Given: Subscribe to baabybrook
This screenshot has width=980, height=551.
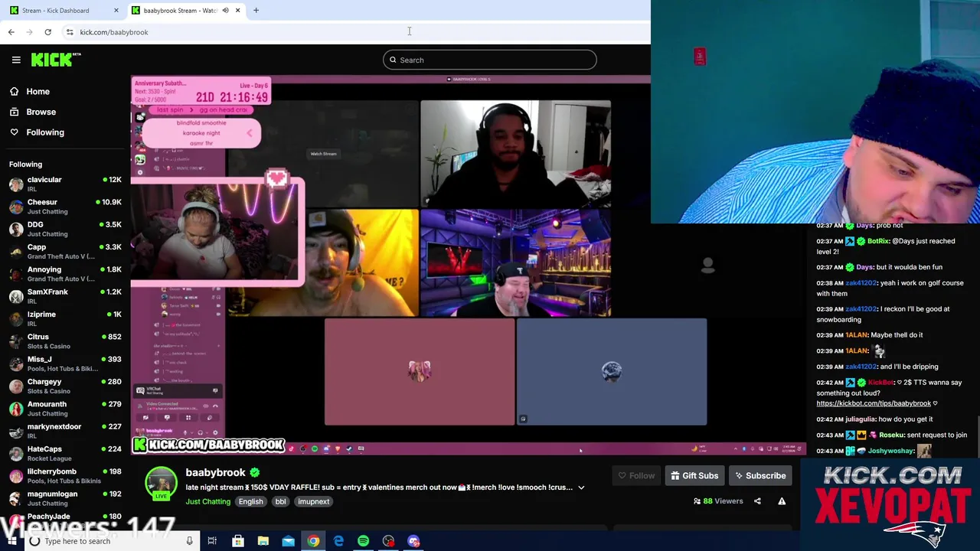Looking at the screenshot, I should pos(760,475).
